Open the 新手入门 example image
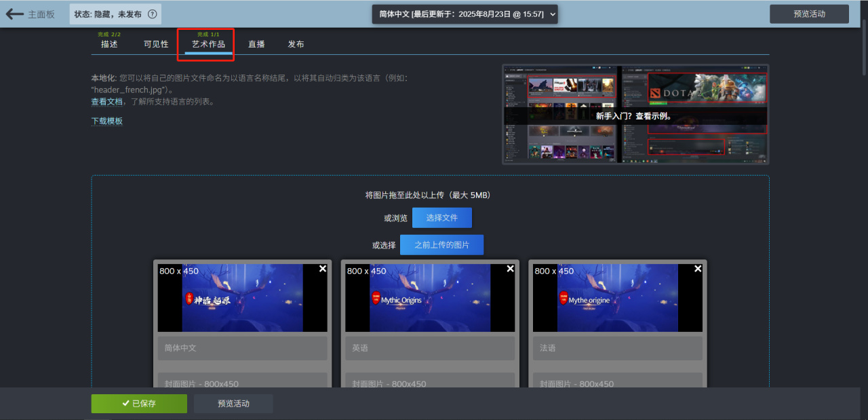The width and height of the screenshot is (868, 420). click(635, 115)
